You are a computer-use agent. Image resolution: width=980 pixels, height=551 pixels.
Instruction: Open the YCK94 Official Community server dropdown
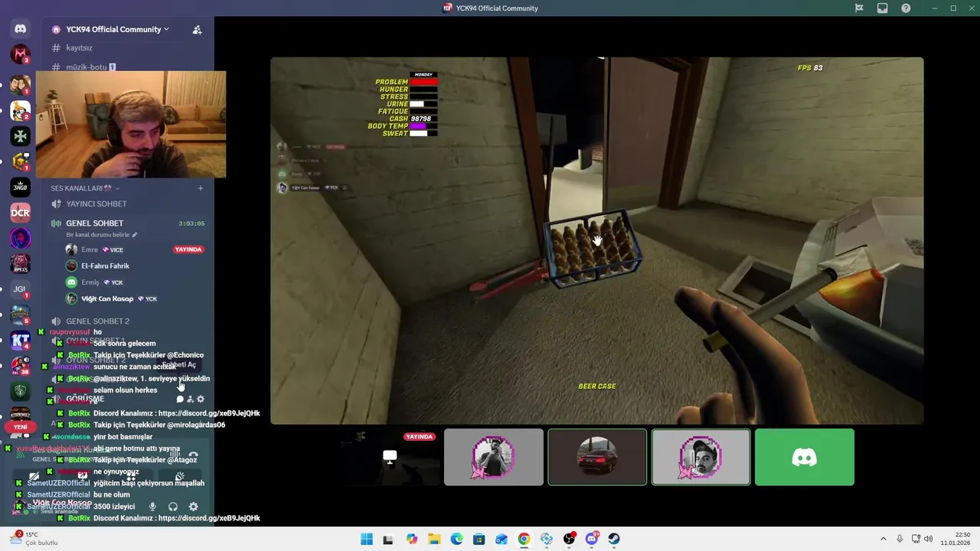[118, 29]
